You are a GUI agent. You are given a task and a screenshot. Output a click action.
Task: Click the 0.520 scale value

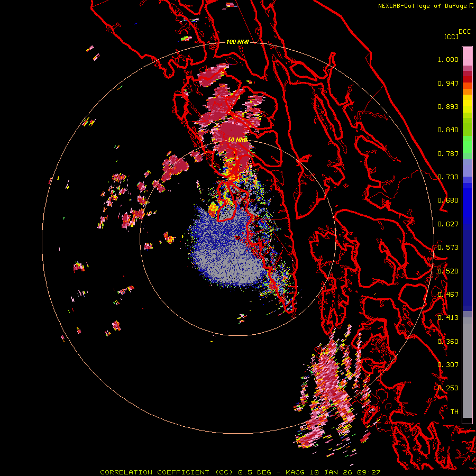click(x=448, y=271)
